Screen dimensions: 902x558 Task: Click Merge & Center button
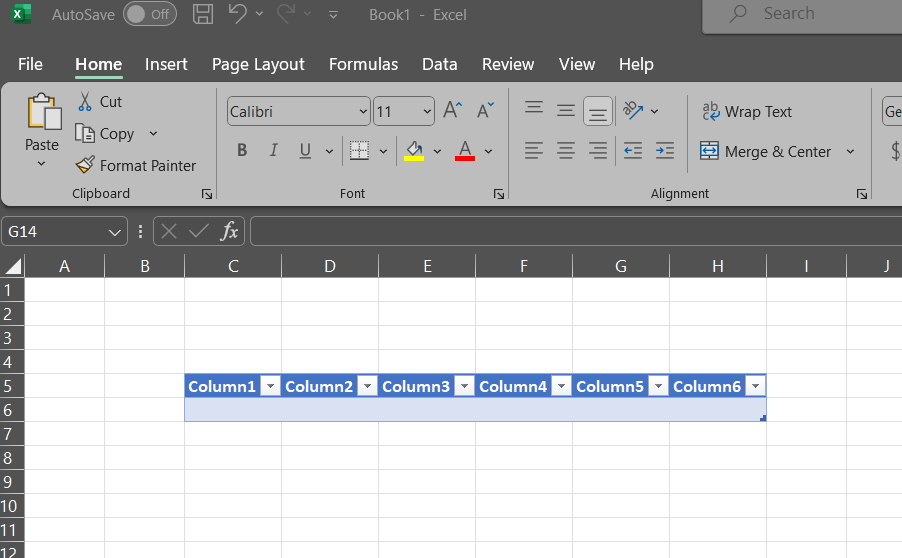click(x=766, y=151)
